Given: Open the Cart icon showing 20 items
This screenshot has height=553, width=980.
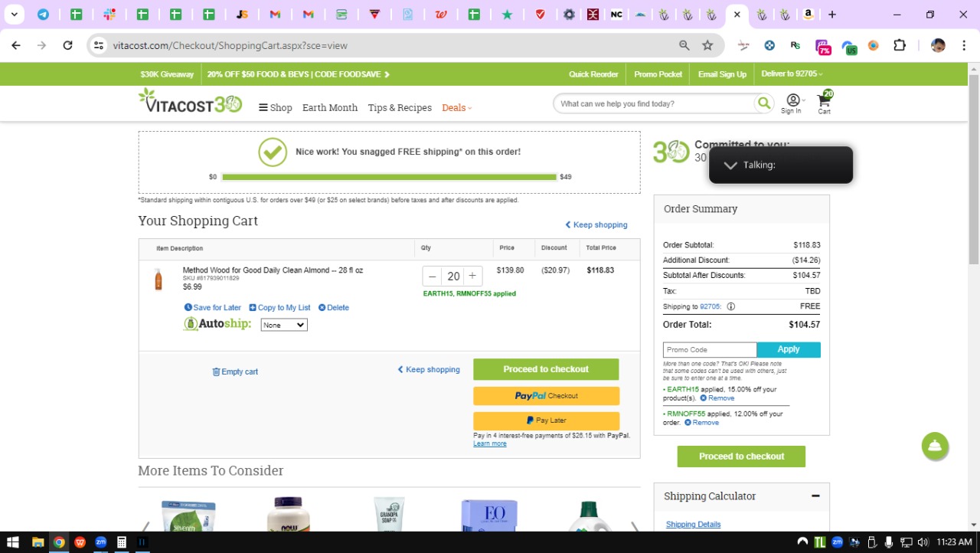Looking at the screenshot, I should tap(825, 102).
